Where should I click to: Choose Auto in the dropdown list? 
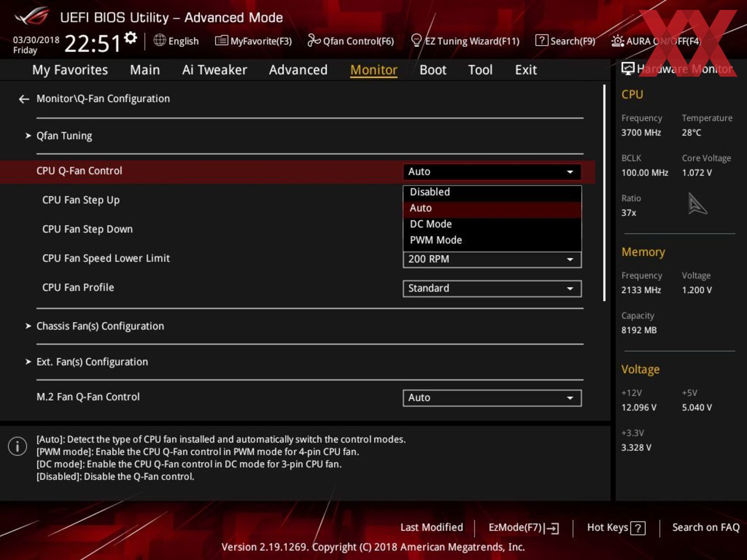click(492, 208)
